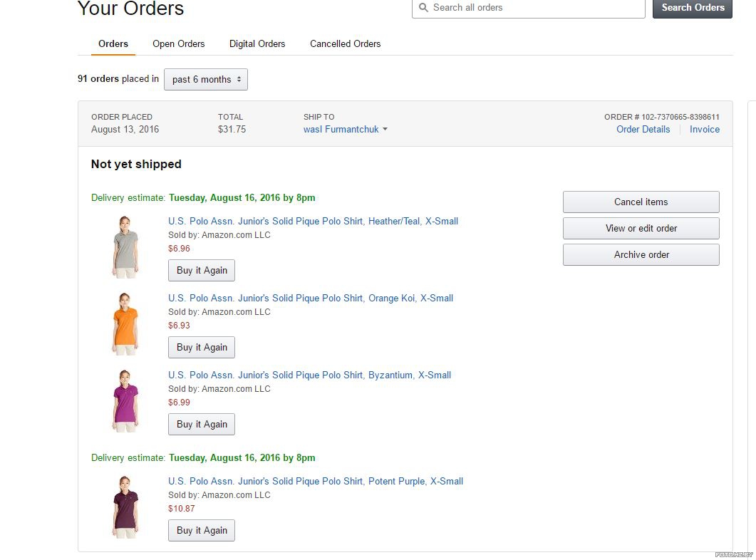Focus the Search all orders field
The width and height of the screenshot is (756, 560).
[x=529, y=8]
